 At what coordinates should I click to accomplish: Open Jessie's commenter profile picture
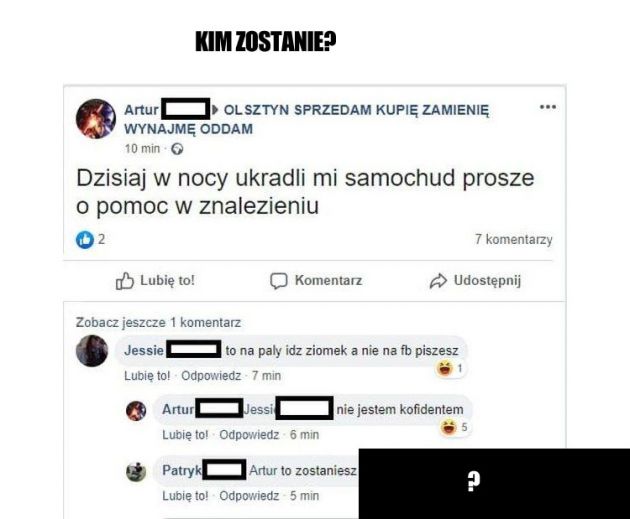pos(92,351)
